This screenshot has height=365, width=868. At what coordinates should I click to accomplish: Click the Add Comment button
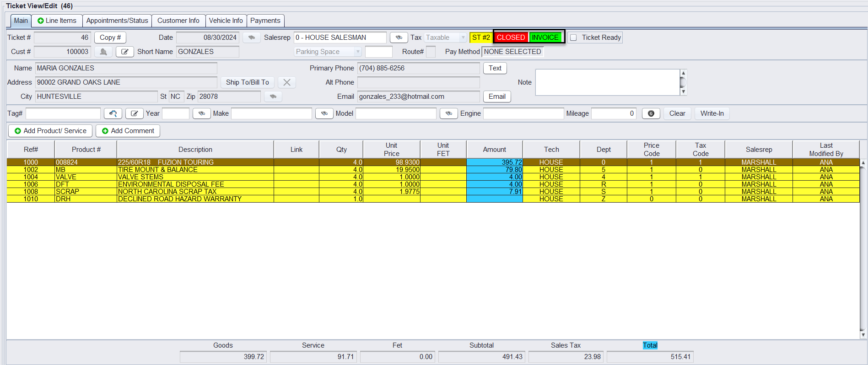[128, 131]
